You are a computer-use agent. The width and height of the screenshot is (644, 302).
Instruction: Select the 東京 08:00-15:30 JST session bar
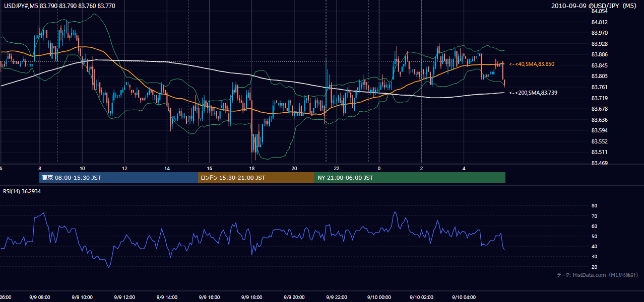pos(118,178)
